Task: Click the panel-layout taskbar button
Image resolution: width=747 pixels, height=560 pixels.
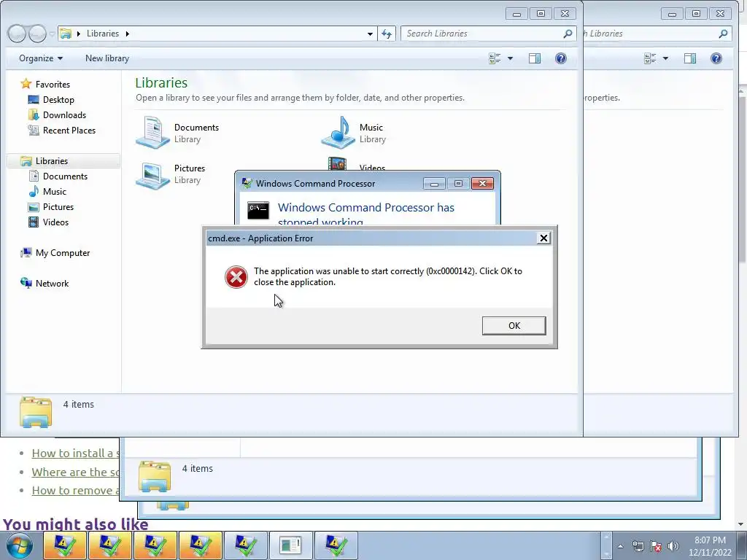Action: (290, 545)
